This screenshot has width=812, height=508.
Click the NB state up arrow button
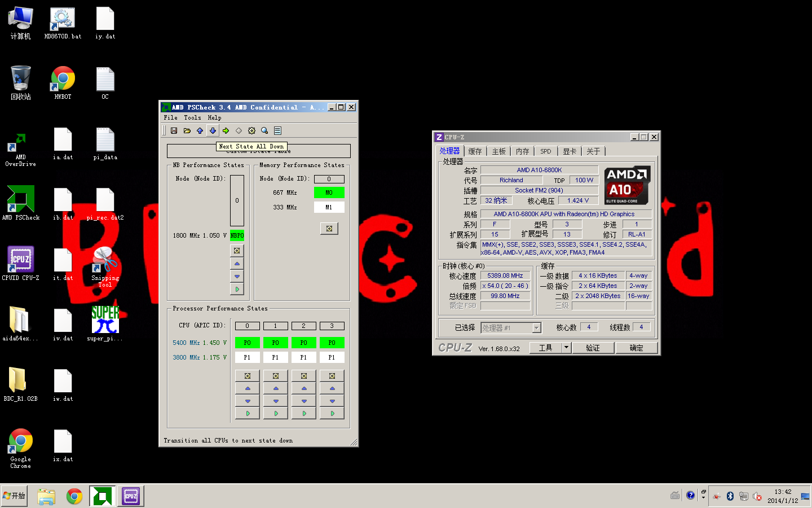click(x=237, y=264)
